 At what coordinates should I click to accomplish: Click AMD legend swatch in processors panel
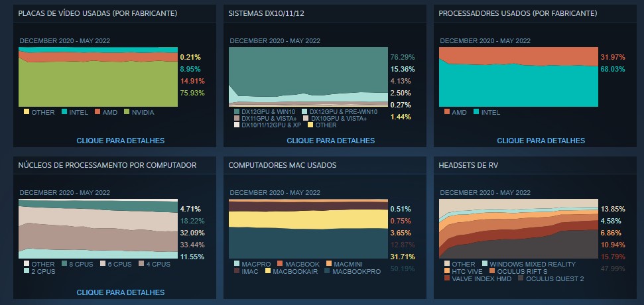click(446, 112)
